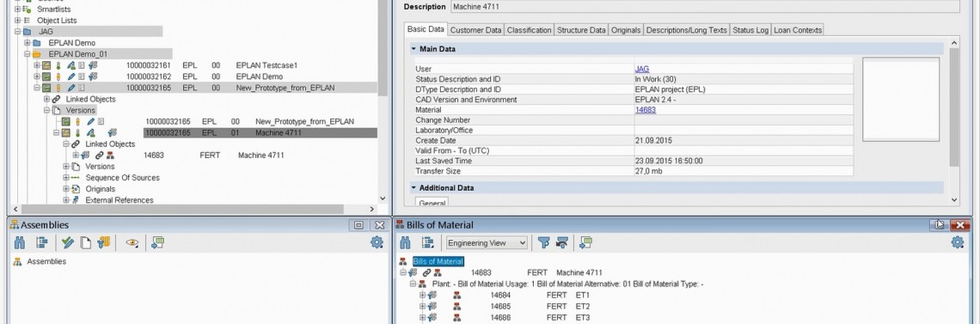Click the folder icon of the JAG node

coord(27,32)
